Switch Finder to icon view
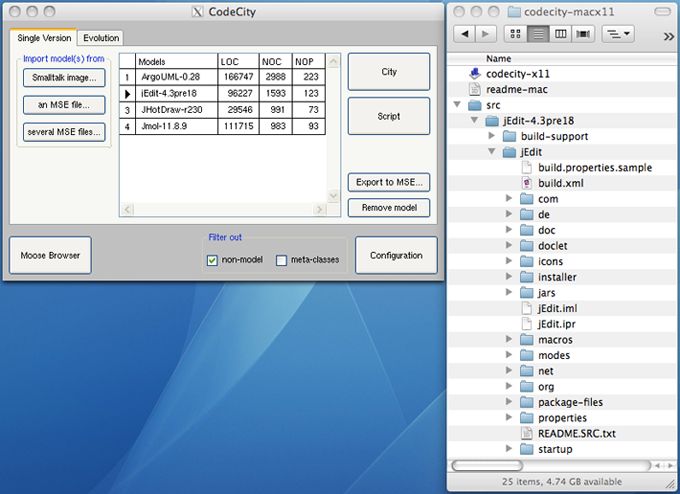The height and width of the screenshot is (494, 680). coord(516,34)
